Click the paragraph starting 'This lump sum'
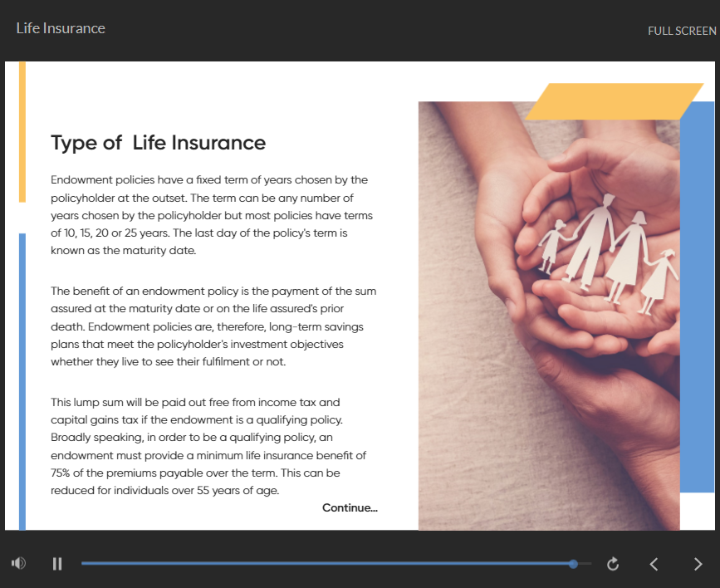This screenshot has height=588, width=720. 208,446
